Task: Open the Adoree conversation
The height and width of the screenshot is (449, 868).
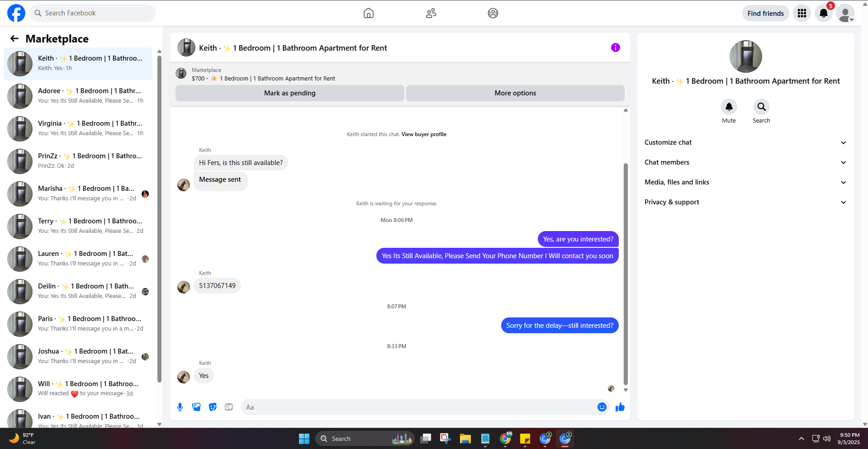Action: point(78,96)
